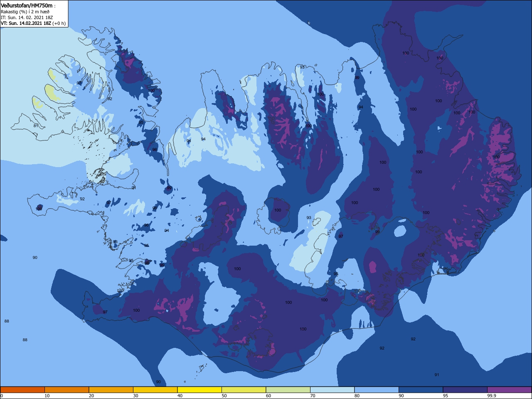Image resolution: width=532 pixels, height=399 pixels.
Task: Click the "0" label at legend scale start
Action: (2, 396)
